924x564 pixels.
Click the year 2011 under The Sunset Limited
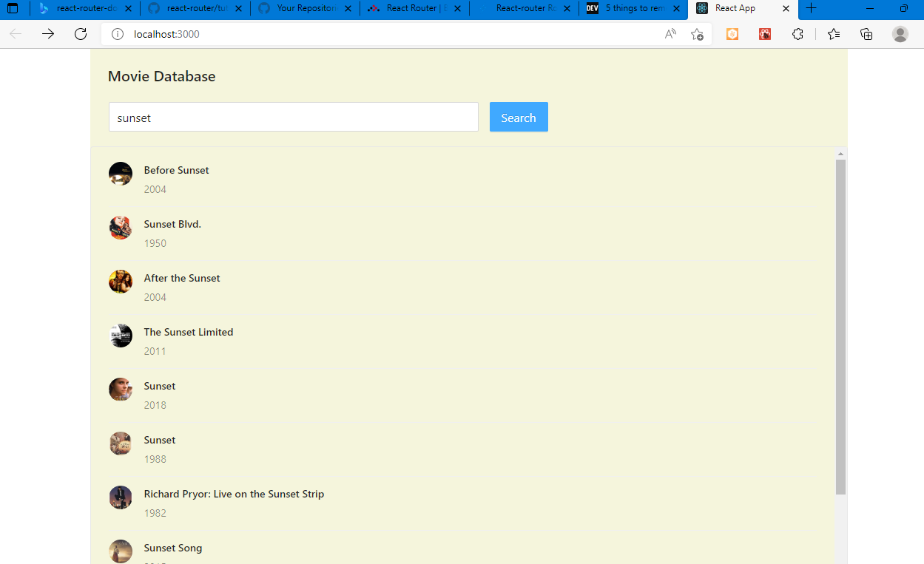(x=155, y=351)
